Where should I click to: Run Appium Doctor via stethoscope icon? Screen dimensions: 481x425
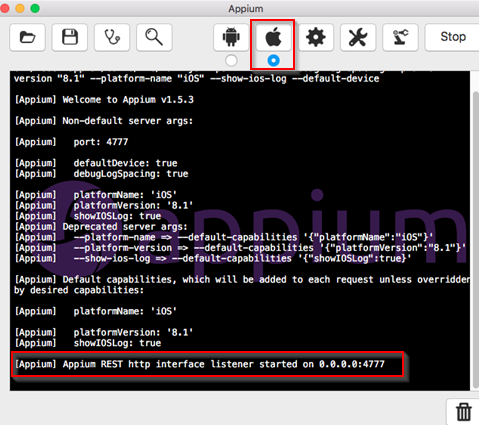[x=112, y=37]
